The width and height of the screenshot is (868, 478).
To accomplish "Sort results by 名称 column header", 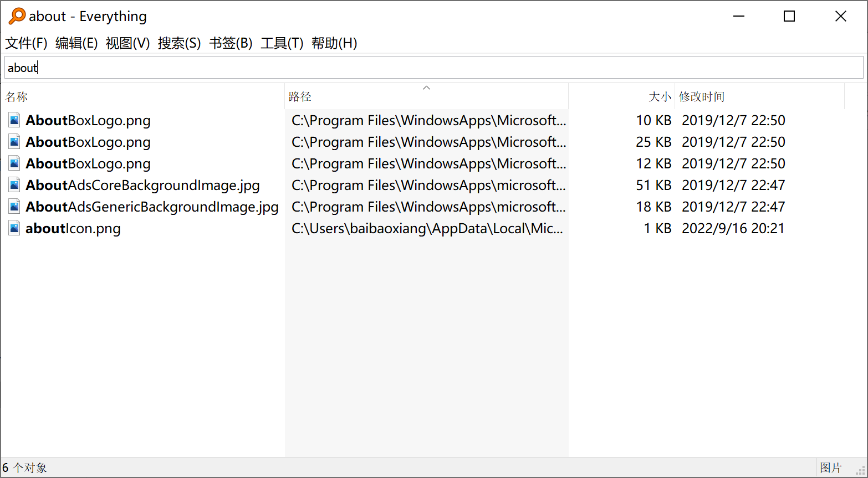I will click(143, 97).
